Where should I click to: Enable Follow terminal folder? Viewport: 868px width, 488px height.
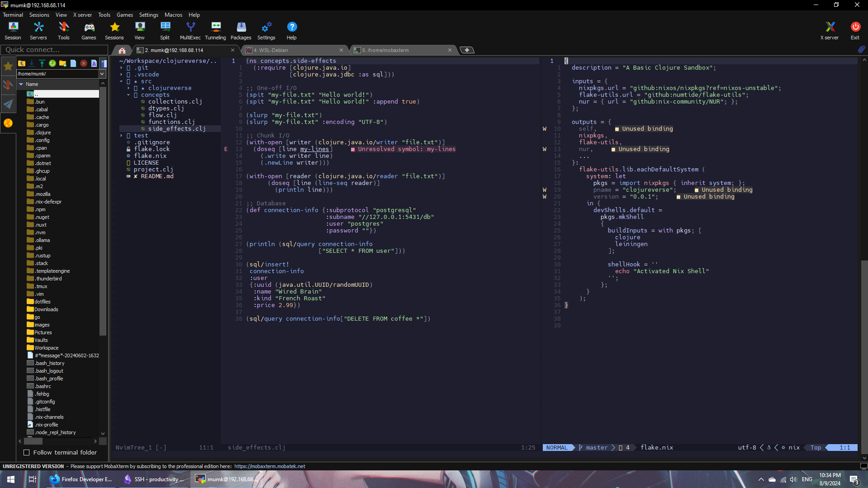coord(27,452)
